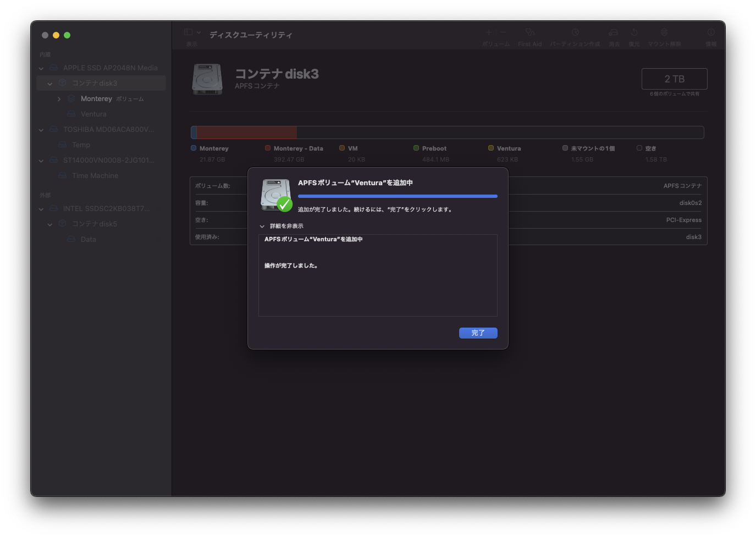This screenshot has width=756, height=537.
Task: Click the コンテナ disk5 cube icon
Action: click(x=63, y=224)
